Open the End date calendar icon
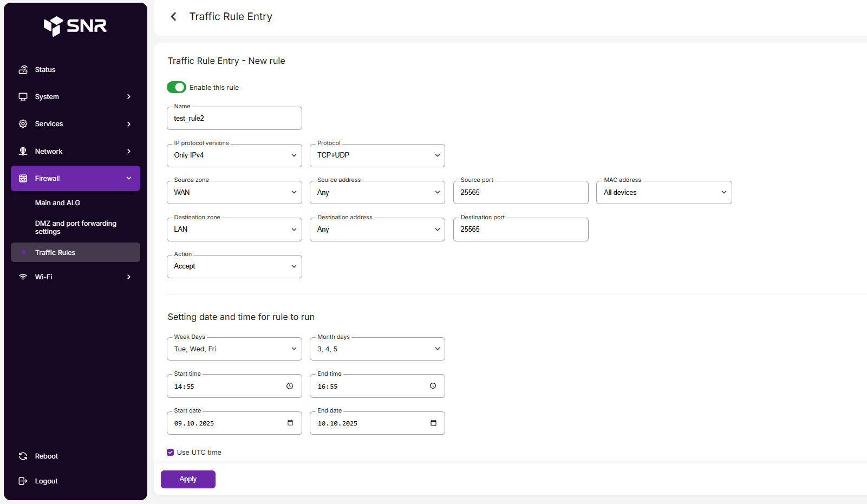This screenshot has width=867, height=504. click(433, 423)
